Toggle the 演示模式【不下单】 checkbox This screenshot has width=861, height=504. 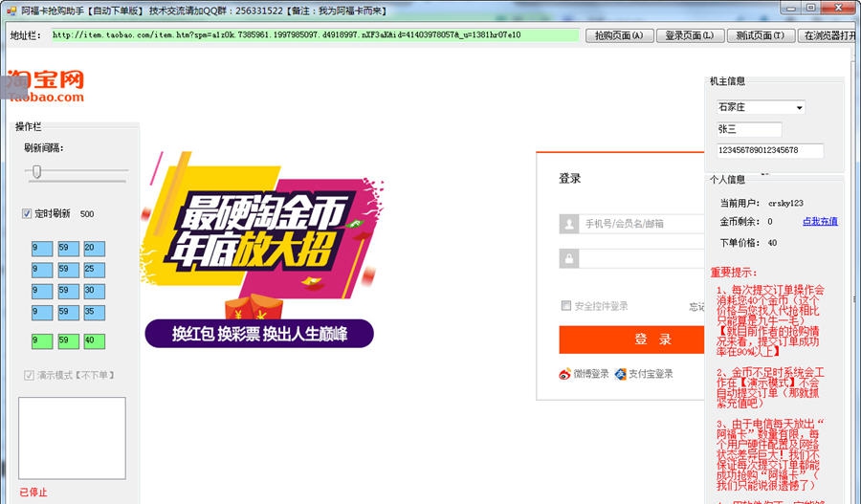click(x=29, y=375)
